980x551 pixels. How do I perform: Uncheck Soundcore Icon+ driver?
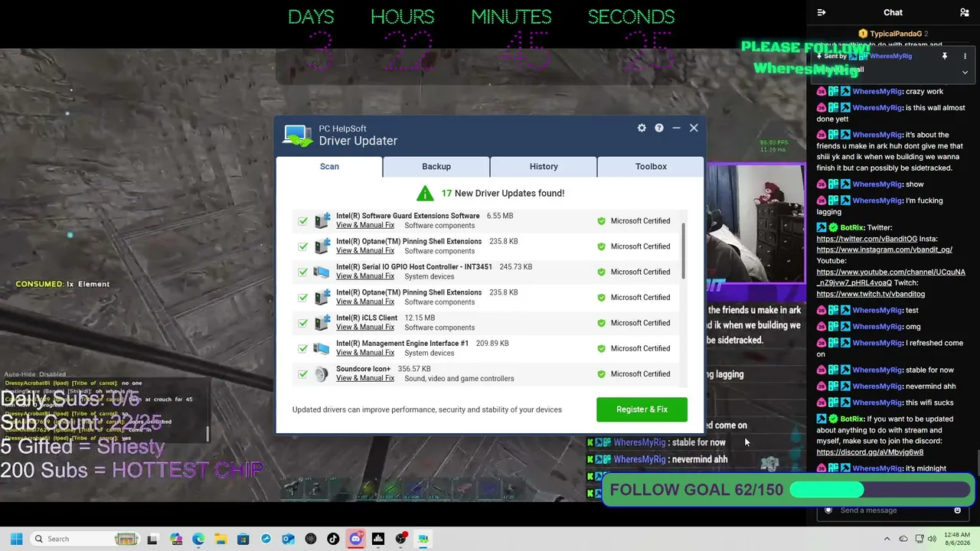(302, 374)
